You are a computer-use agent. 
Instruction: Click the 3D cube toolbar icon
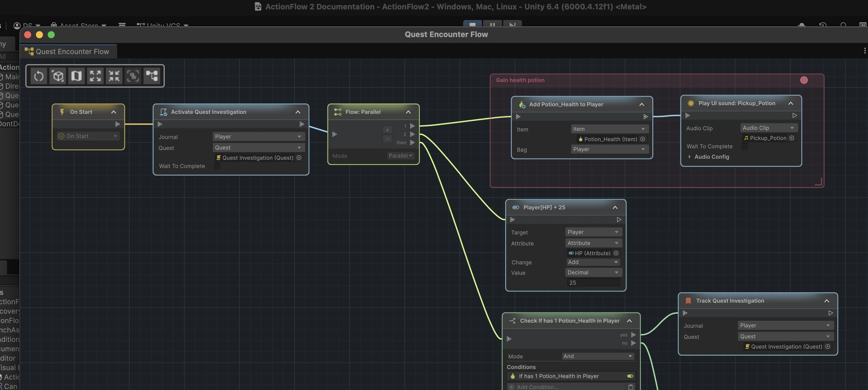[x=58, y=76]
